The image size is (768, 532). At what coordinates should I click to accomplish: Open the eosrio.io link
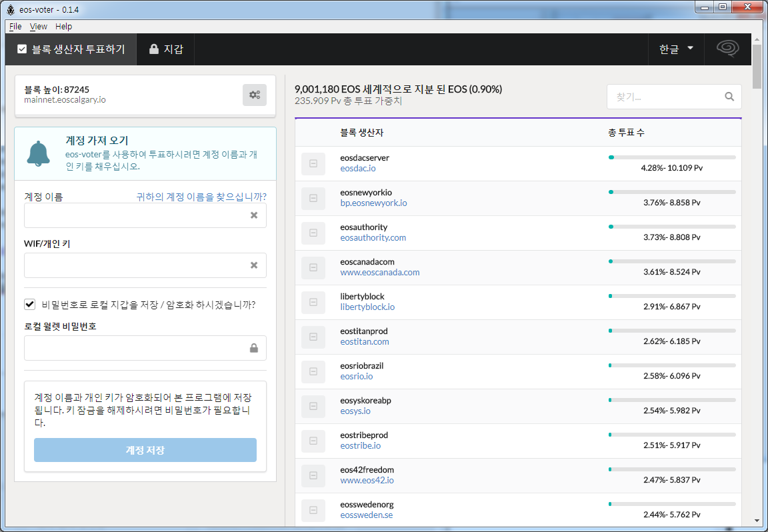[x=357, y=376]
